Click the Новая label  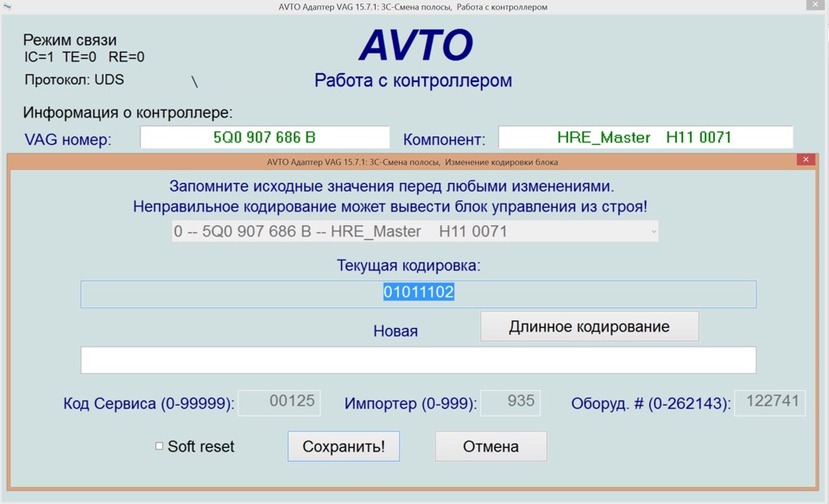click(x=396, y=331)
